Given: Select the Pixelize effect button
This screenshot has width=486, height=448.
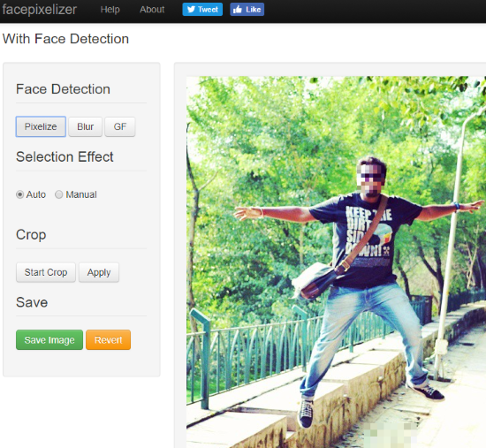Looking at the screenshot, I should pyautogui.click(x=41, y=126).
